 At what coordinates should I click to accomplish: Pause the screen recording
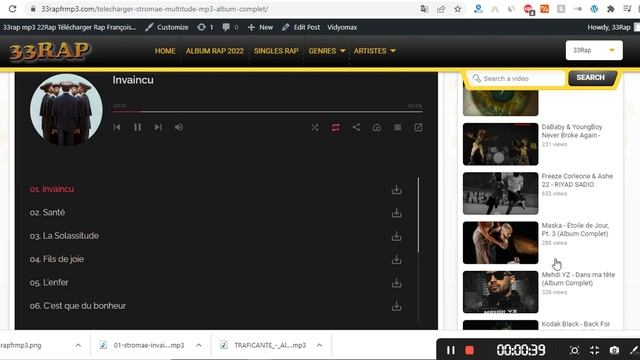click(451, 350)
